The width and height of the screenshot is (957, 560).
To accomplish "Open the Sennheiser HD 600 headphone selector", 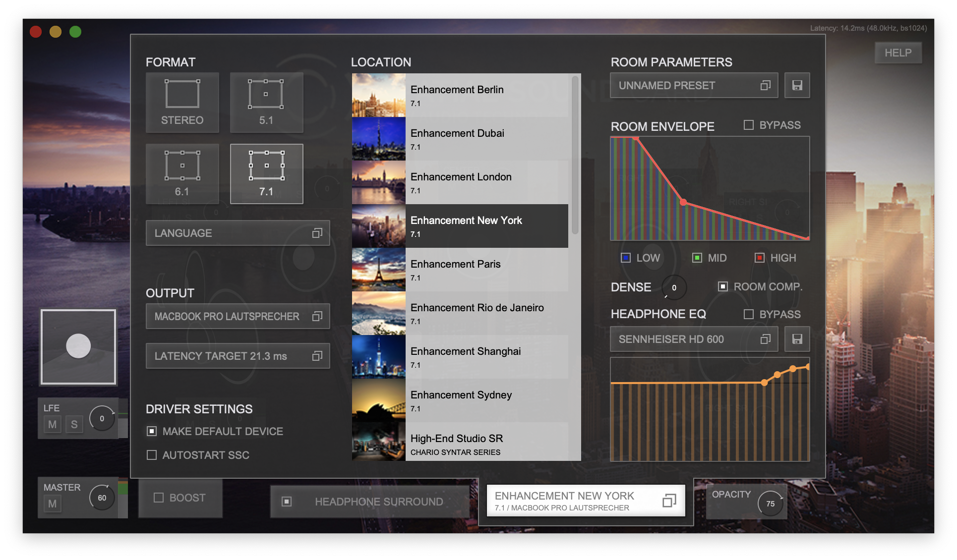I will (693, 339).
